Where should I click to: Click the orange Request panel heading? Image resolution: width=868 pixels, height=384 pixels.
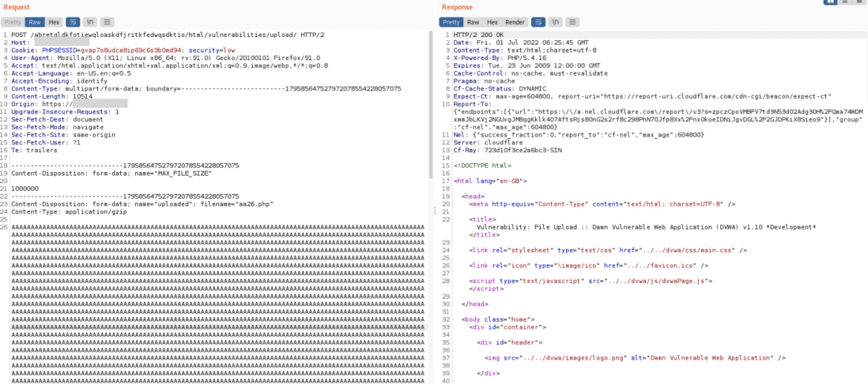(16, 7)
